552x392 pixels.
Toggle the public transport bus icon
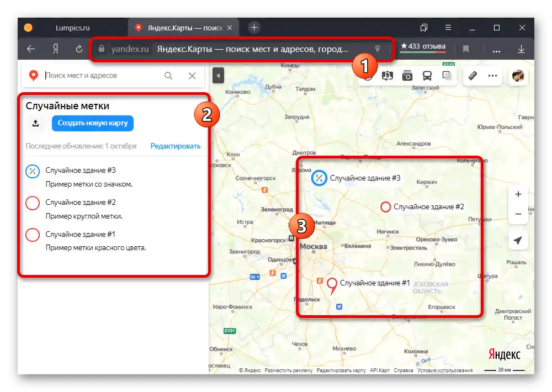[427, 76]
